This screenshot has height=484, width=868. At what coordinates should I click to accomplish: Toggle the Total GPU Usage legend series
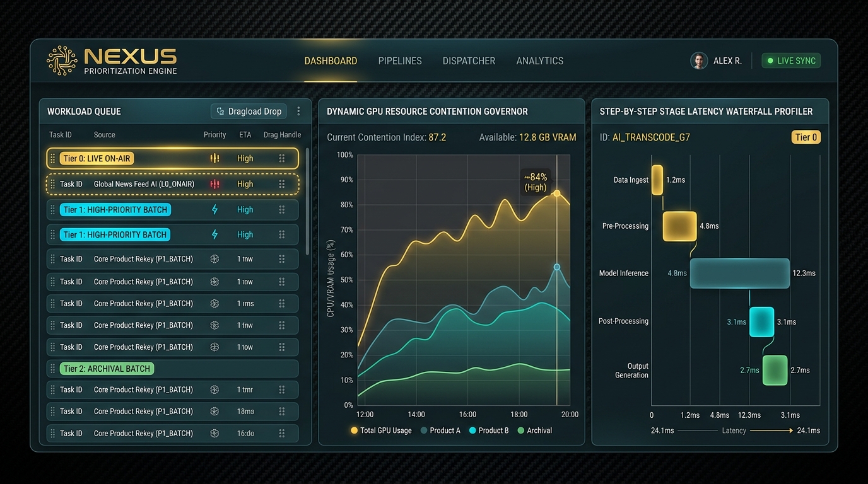pos(380,430)
